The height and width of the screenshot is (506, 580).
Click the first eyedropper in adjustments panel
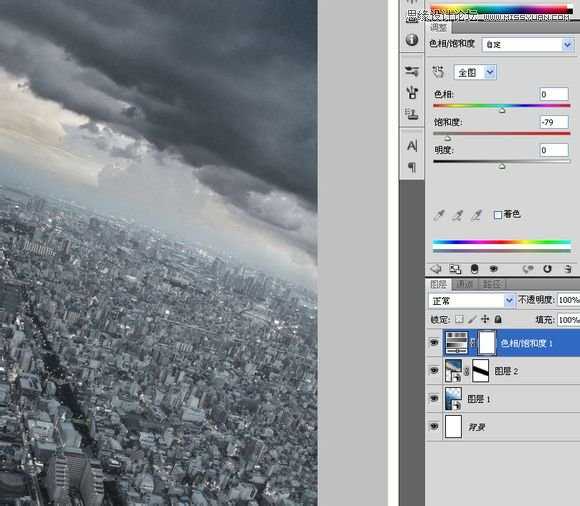[439, 215]
